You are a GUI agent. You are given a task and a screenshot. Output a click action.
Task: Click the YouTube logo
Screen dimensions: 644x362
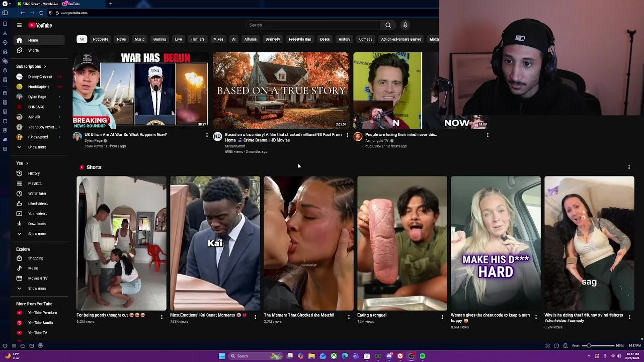coord(40,25)
